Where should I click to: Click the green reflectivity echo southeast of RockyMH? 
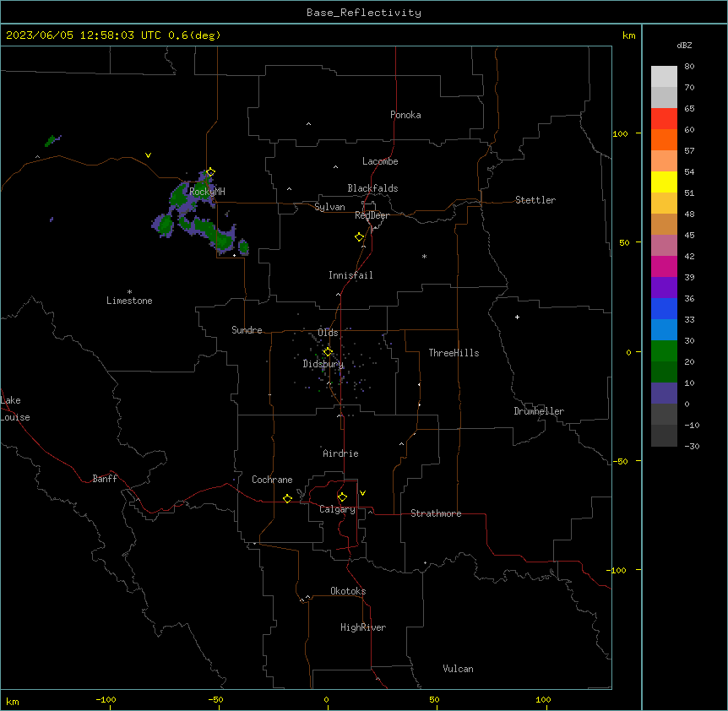point(222,241)
